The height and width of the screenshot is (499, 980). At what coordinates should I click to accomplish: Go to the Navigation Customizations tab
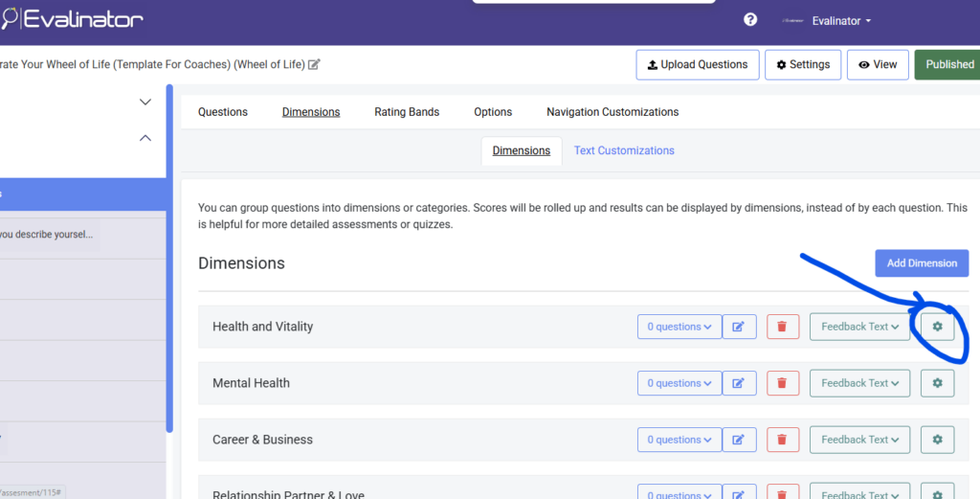click(x=612, y=112)
